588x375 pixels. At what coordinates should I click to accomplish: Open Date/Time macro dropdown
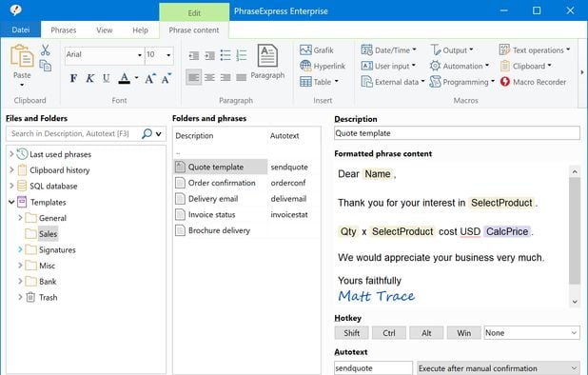pyautogui.click(x=414, y=49)
